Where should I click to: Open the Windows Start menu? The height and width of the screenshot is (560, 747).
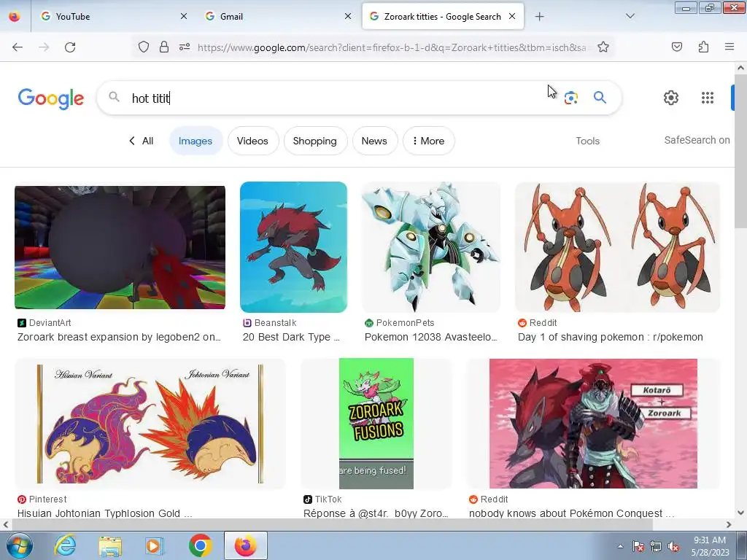click(x=20, y=545)
